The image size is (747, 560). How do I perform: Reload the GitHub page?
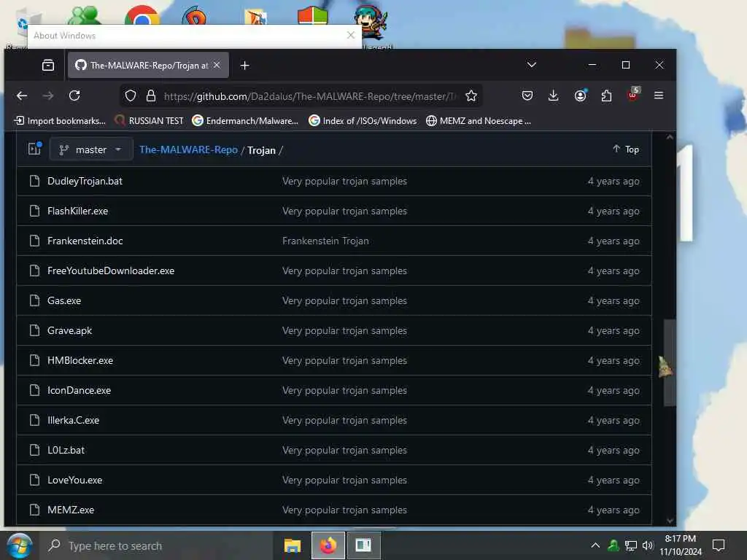(74, 96)
